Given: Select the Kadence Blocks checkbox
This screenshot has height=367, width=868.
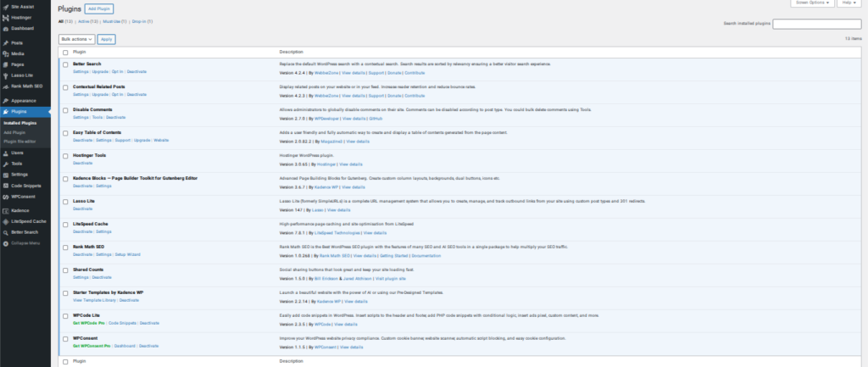Looking at the screenshot, I should click(x=65, y=179).
